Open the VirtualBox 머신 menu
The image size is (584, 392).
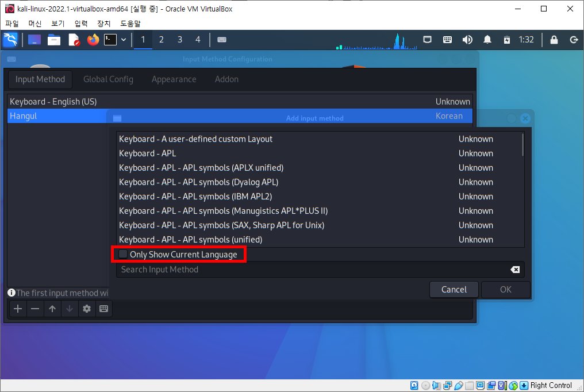(35, 24)
